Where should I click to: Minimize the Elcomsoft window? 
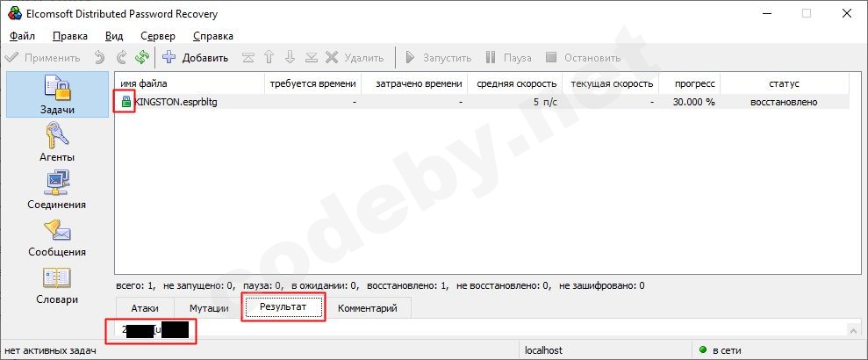click(765, 14)
